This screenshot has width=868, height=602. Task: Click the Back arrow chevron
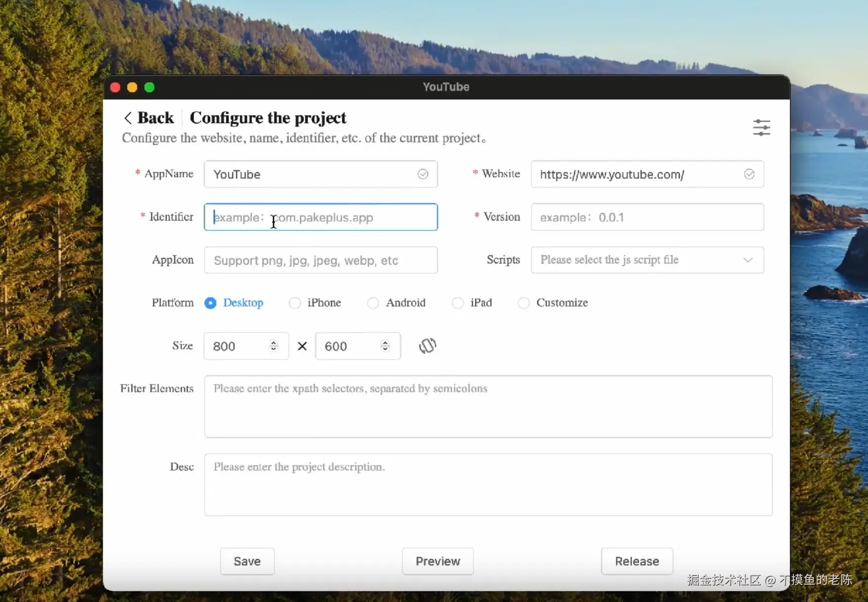click(128, 118)
